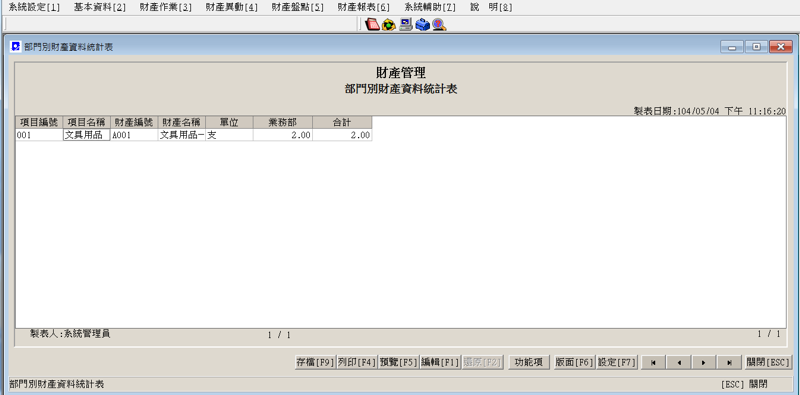Click the 業務部 column header
Screen dimensions: 800x395
point(283,122)
